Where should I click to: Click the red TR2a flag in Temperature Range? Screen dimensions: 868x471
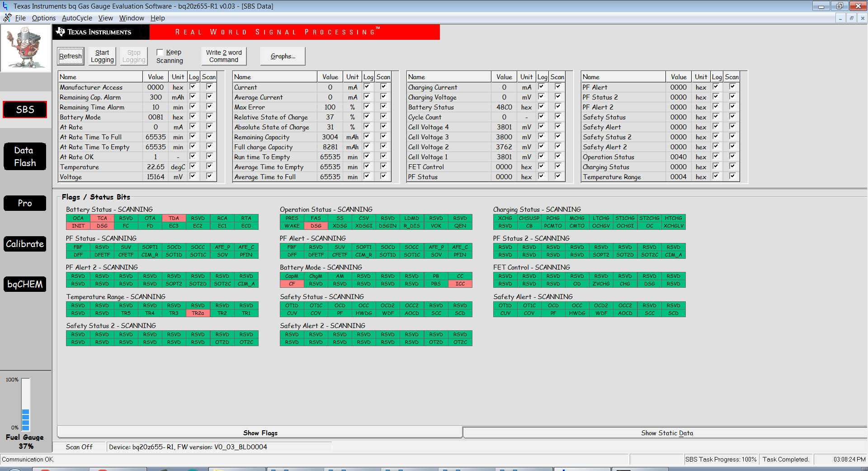[198, 313]
